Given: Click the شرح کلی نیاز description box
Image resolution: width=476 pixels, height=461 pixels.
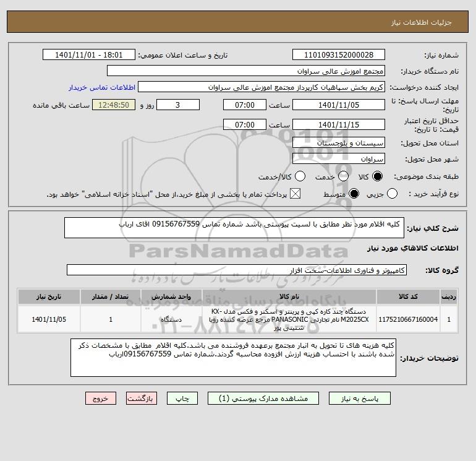Looking at the screenshot, I should pyautogui.click(x=234, y=228).
